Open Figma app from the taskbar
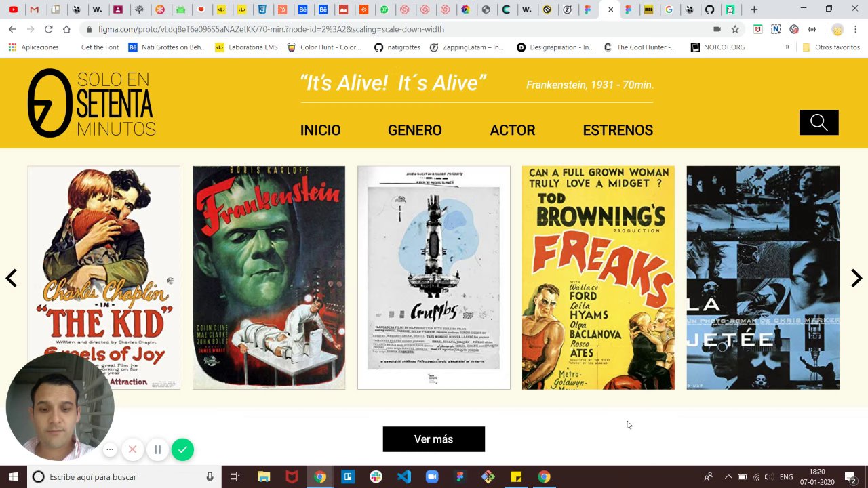This screenshot has width=868, height=488. pos(460,476)
